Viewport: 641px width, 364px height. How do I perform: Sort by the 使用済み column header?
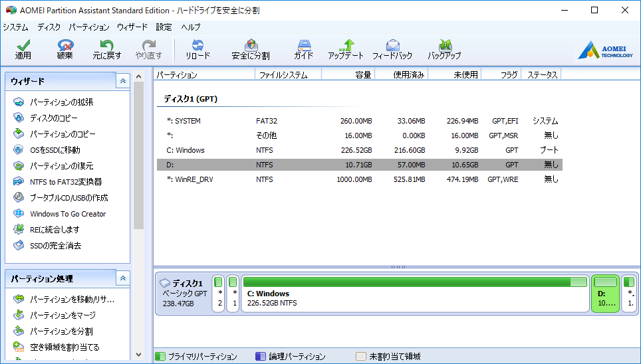coord(401,75)
